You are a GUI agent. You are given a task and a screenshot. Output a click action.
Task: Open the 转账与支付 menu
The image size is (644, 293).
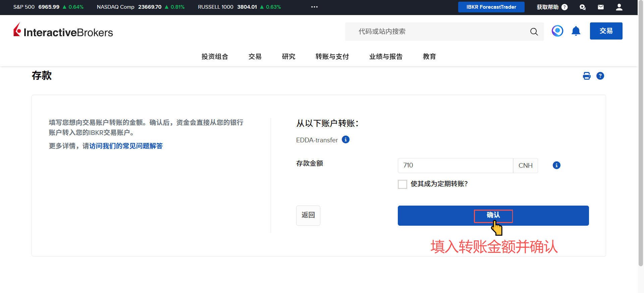click(332, 57)
